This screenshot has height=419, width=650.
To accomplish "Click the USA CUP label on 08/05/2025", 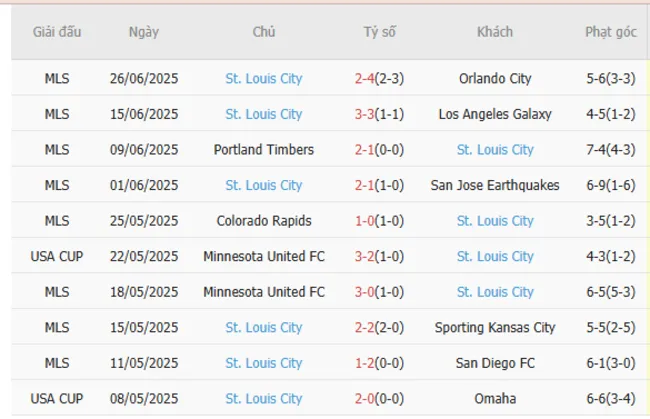I will (x=56, y=398).
